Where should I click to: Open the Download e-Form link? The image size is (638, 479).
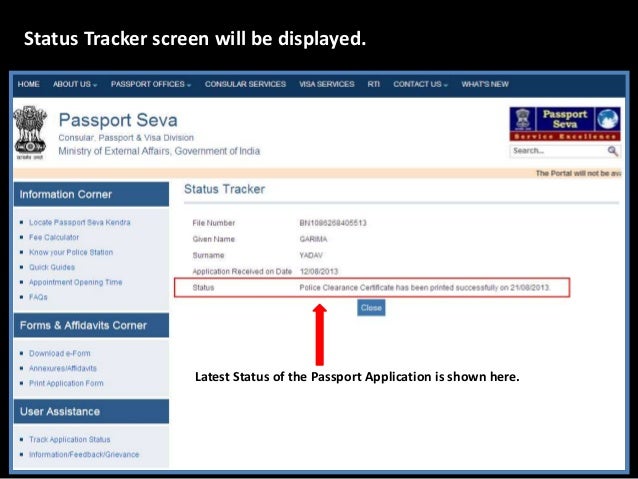click(60, 353)
